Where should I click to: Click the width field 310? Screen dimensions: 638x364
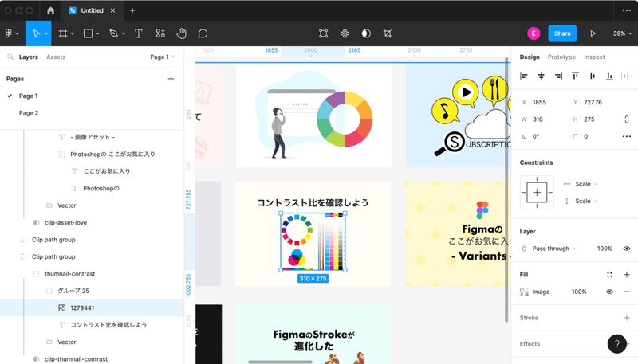coord(538,119)
